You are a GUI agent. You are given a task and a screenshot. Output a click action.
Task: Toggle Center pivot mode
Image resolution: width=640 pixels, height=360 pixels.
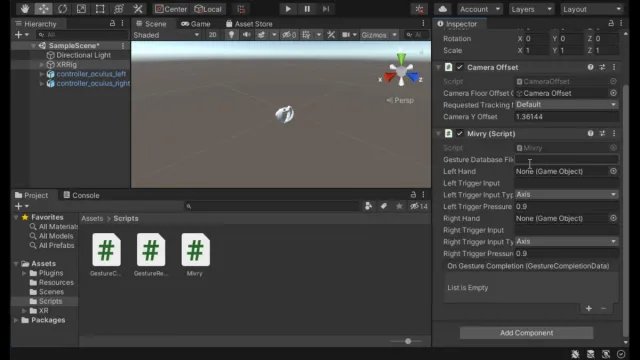pos(171,9)
